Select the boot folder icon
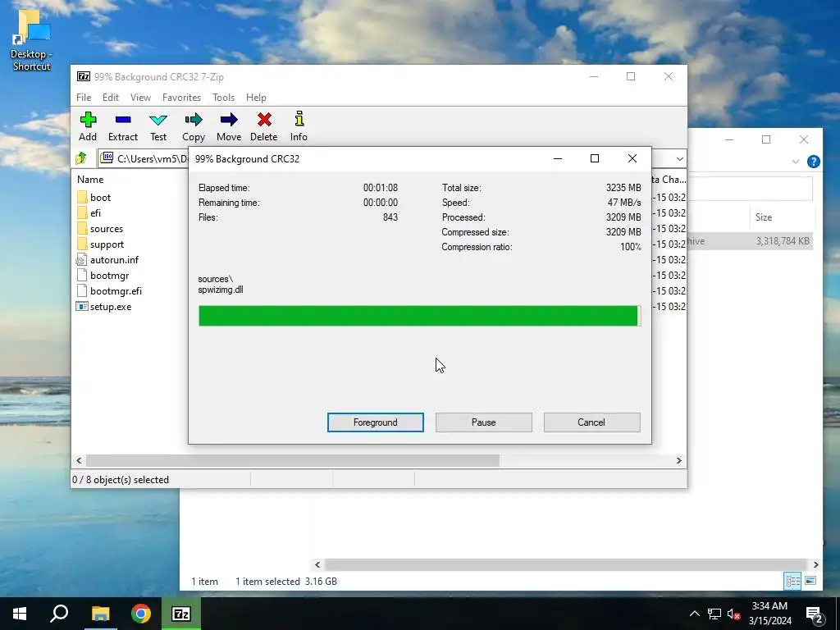 82,197
